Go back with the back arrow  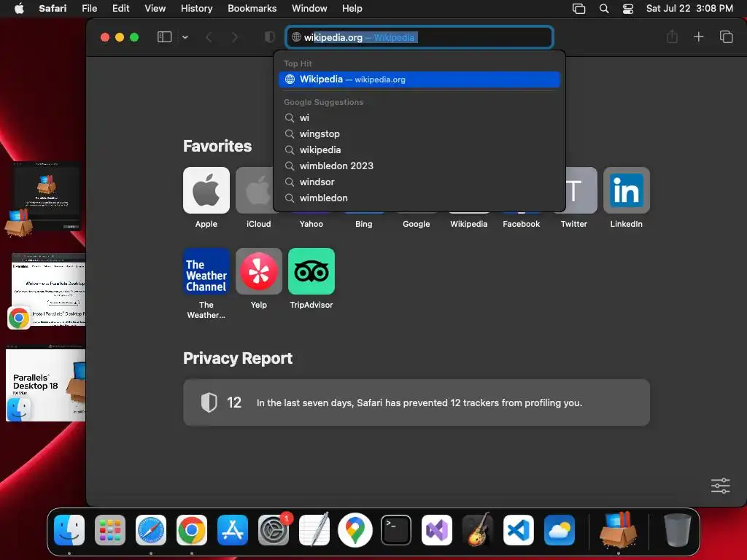click(209, 37)
